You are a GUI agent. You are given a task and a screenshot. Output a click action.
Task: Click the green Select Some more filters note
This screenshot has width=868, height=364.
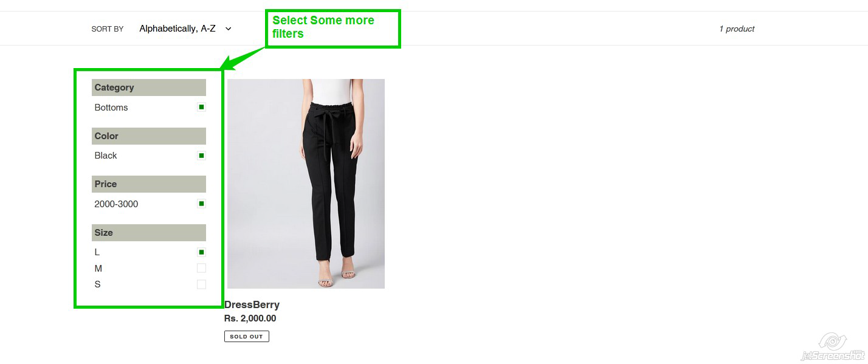[x=332, y=28]
